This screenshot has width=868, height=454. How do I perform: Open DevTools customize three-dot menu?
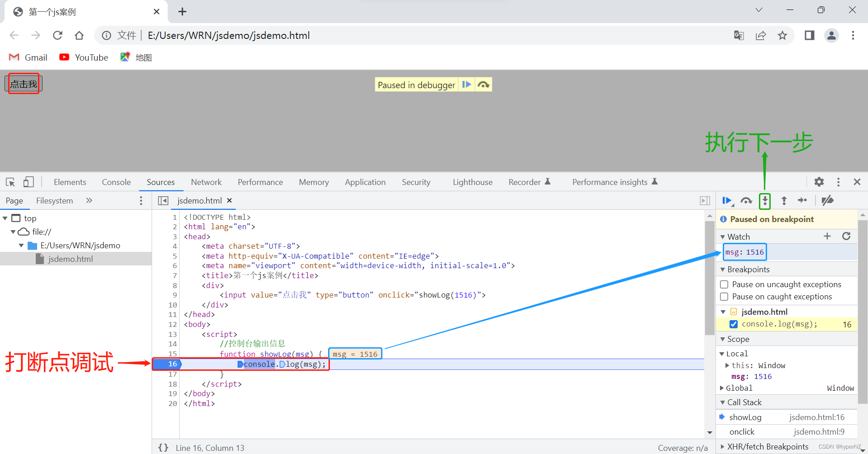pos(838,182)
